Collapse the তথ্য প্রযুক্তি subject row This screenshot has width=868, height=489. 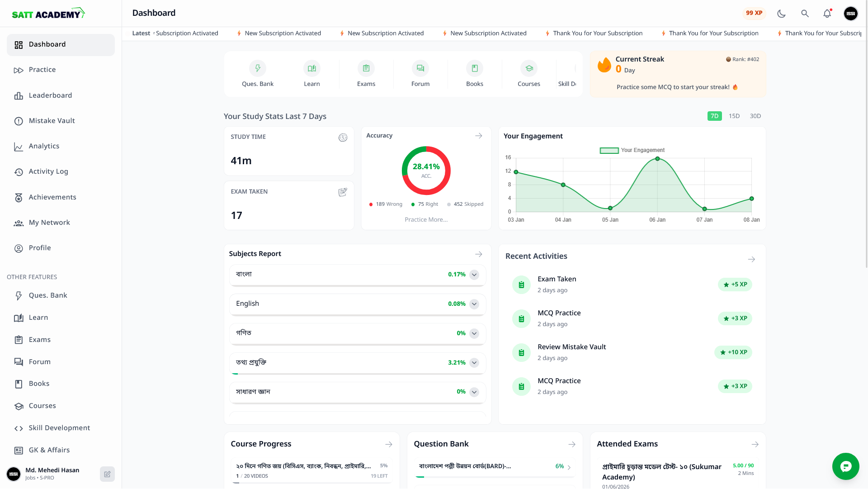pyautogui.click(x=474, y=362)
